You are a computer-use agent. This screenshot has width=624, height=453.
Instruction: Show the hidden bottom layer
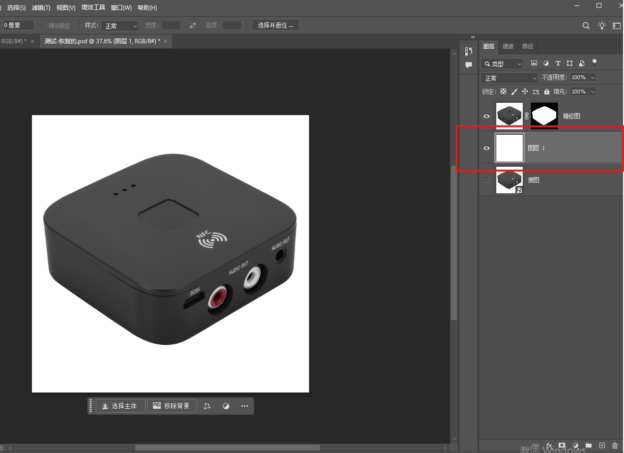point(487,181)
